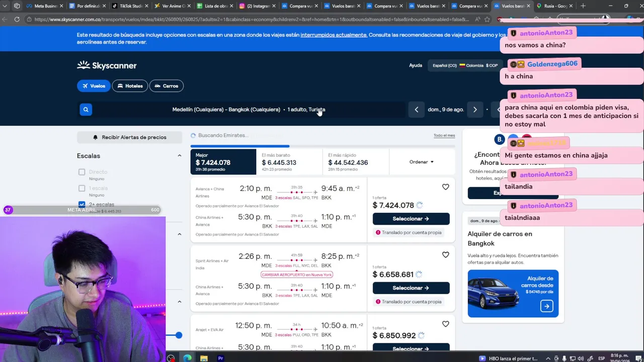Save the $6.850.992 itinerary with heart icon
Screen dimensions: 644x362
click(x=445, y=324)
